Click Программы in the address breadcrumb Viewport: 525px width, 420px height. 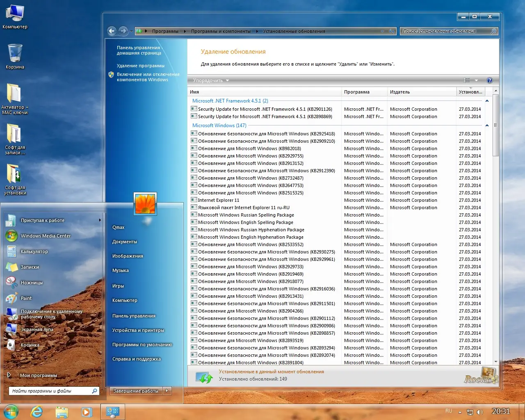[165, 31]
